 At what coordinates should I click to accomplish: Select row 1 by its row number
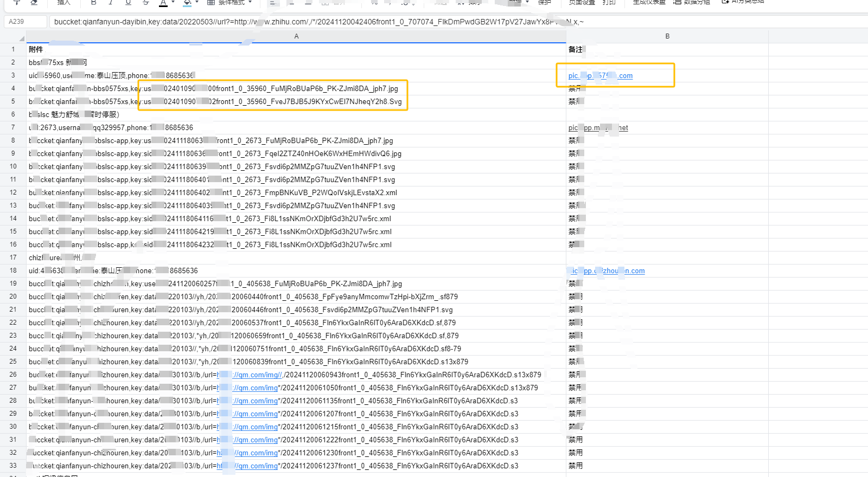click(x=13, y=49)
